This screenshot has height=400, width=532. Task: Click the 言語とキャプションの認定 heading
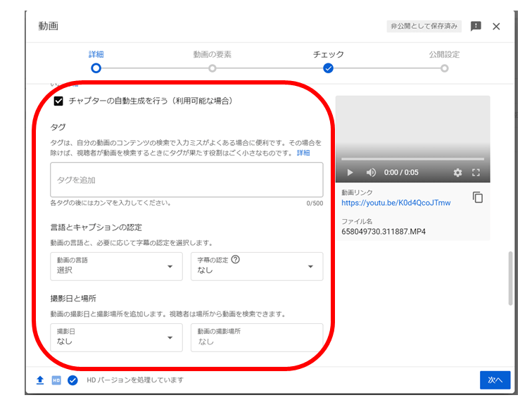[96, 227]
